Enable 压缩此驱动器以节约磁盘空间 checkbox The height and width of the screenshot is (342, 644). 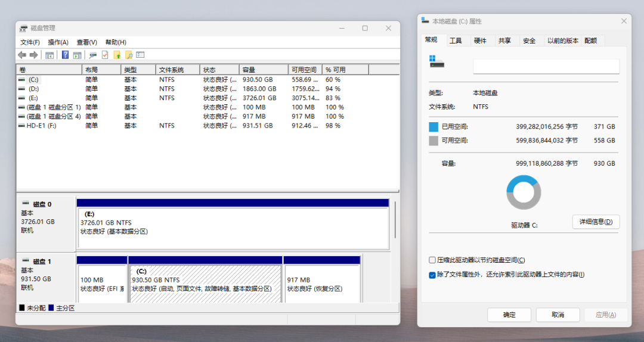[x=432, y=260]
